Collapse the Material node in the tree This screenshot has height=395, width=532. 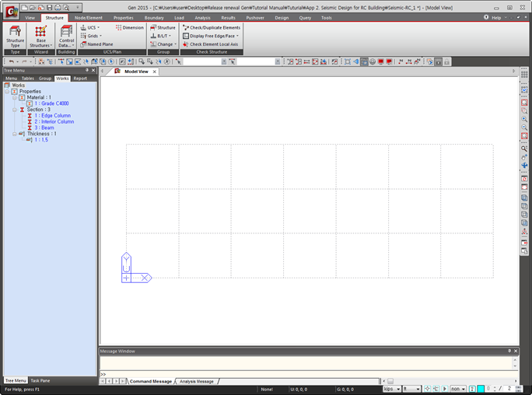(14, 97)
